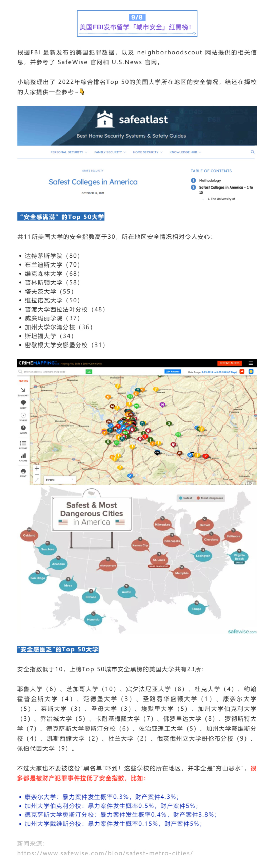Click the State Security category link

click(x=93, y=170)
